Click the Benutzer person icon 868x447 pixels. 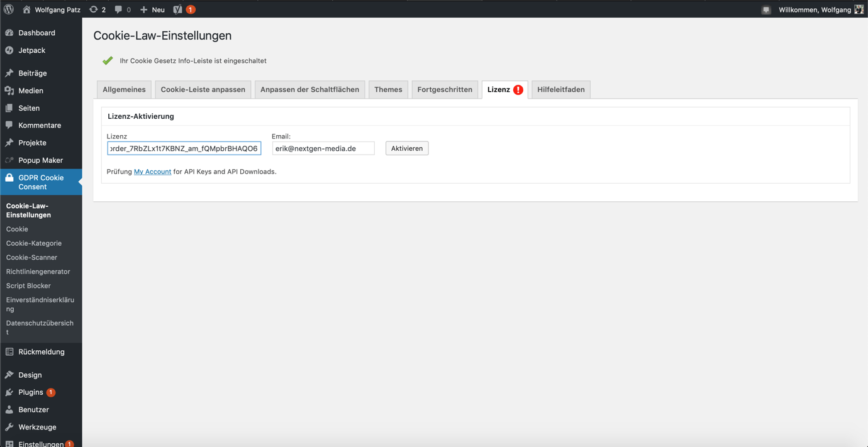pos(9,409)
